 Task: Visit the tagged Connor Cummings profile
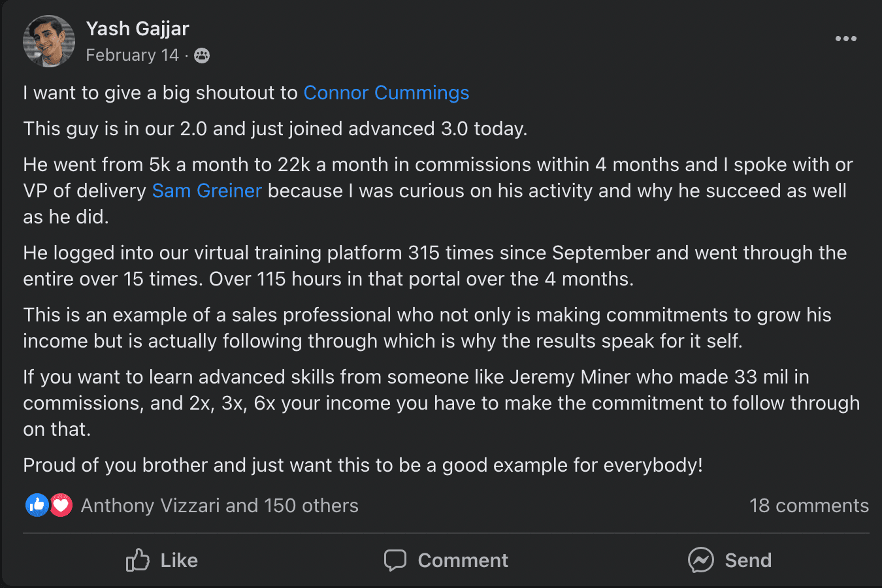pos(386,93)
